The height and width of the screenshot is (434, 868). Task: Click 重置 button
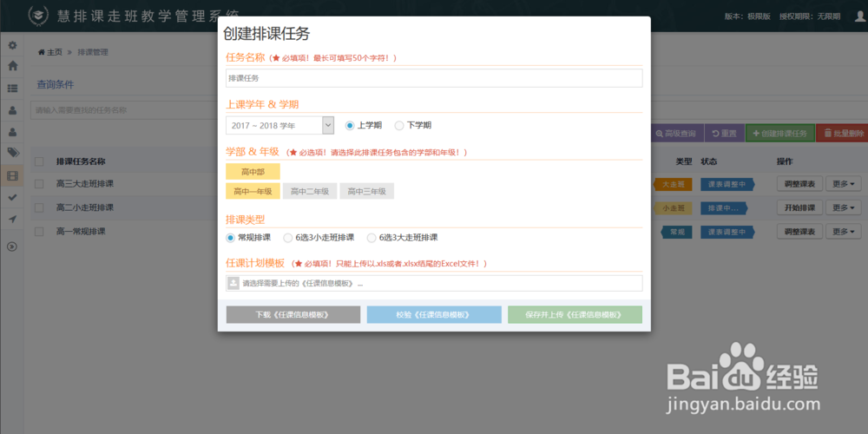[x=724, y=134]
